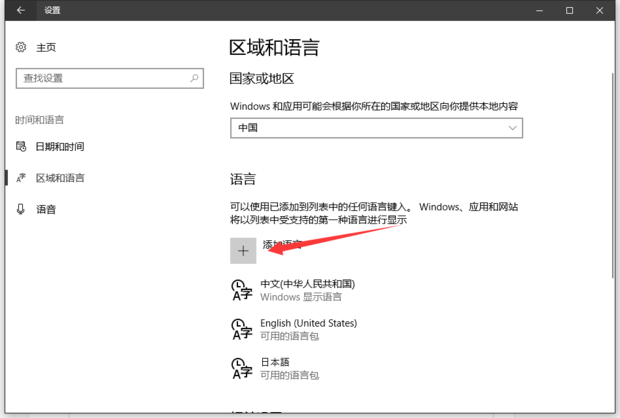
Task: Select 区域和语言 in the sidebar
Action: pos(60,178)
